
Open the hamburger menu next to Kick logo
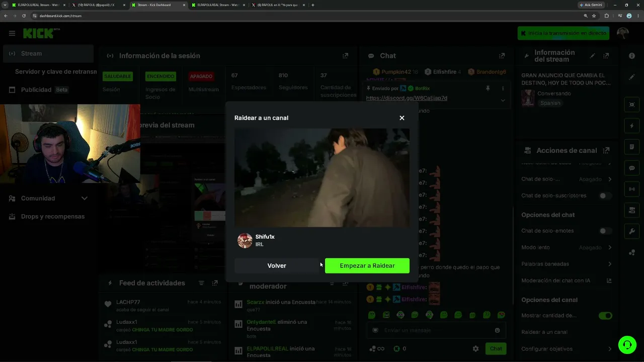tap(12, 33)
